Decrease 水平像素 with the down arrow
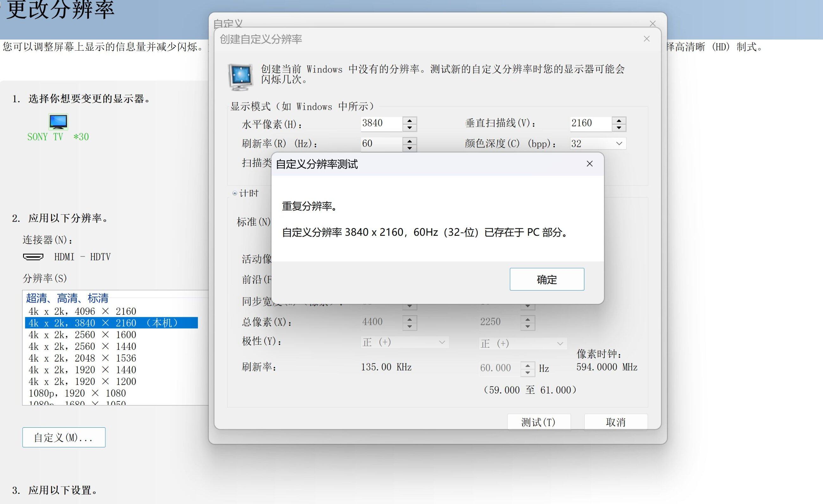 click(410, 128)
